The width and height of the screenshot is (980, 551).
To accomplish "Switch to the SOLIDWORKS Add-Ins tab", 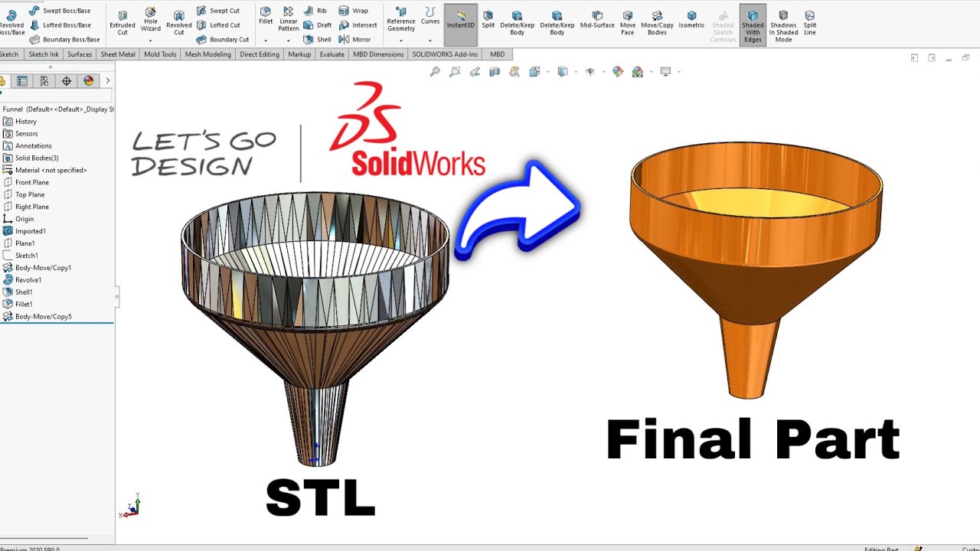I will [x=445, y=54].
